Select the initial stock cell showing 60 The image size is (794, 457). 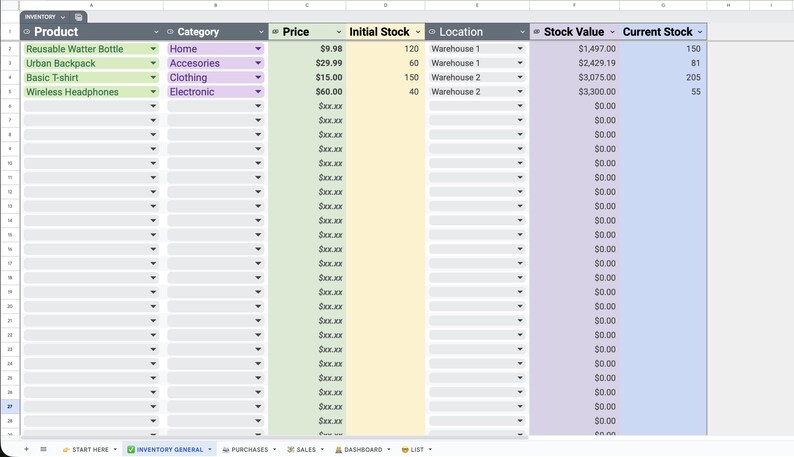[385, 63]
